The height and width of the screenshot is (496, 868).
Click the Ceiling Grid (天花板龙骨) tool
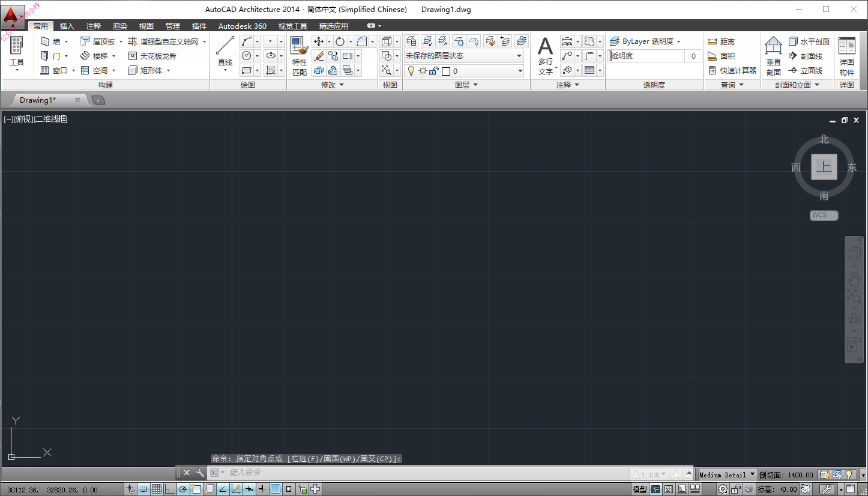click(x=152, y=56)
